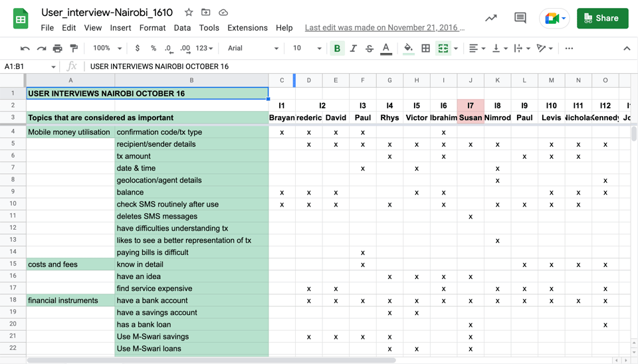The image size is (638, 364).
Task: Open the zoom level dropdown
Action: [x=107, y=48]
